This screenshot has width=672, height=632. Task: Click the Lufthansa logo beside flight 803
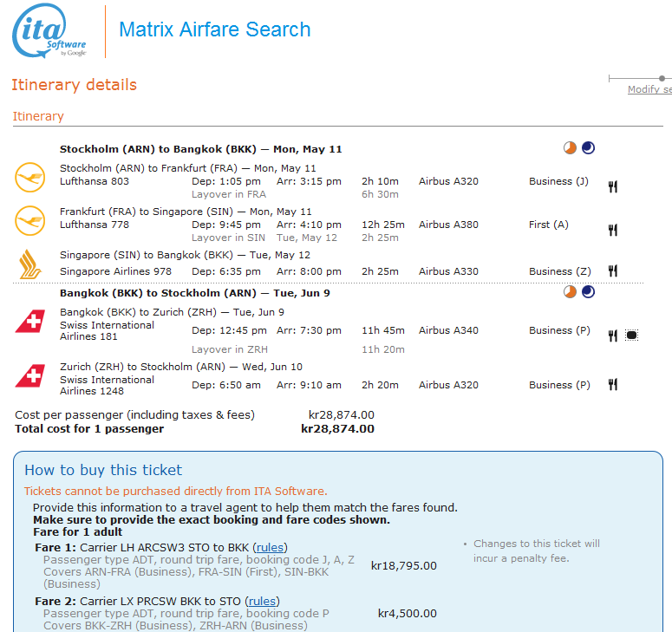tap(30, 178)
